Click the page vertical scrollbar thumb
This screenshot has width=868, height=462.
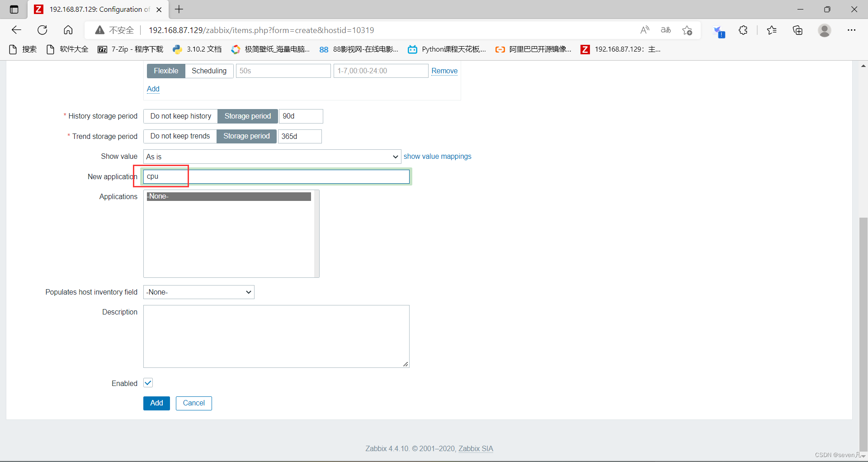[x=863, y=334]
